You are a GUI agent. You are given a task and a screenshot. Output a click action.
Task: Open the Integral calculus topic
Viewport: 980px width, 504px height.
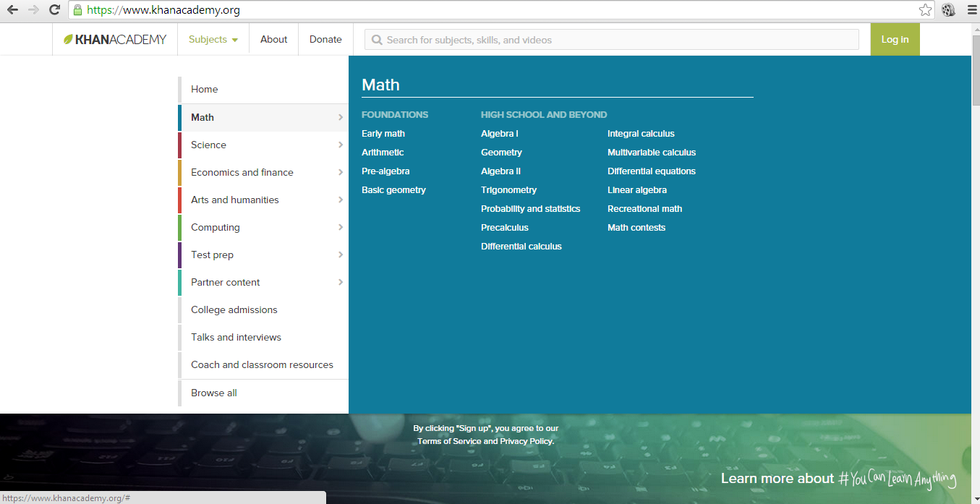641,134
